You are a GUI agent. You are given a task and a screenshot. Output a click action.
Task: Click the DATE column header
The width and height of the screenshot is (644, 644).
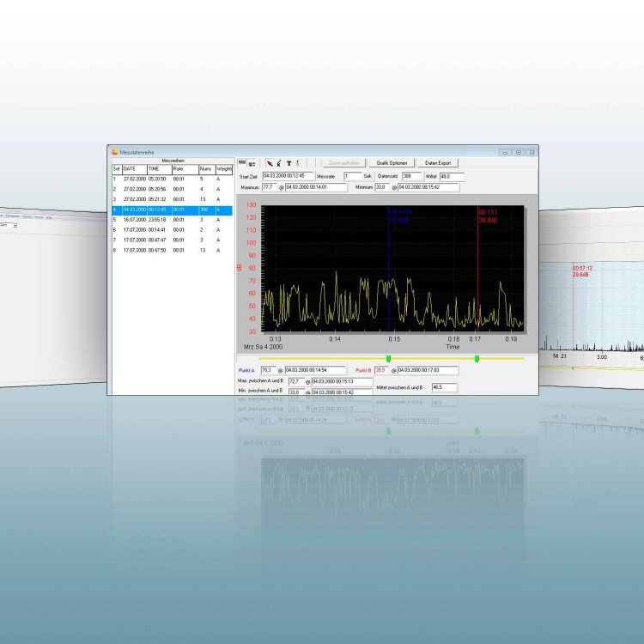click(134, 169)
